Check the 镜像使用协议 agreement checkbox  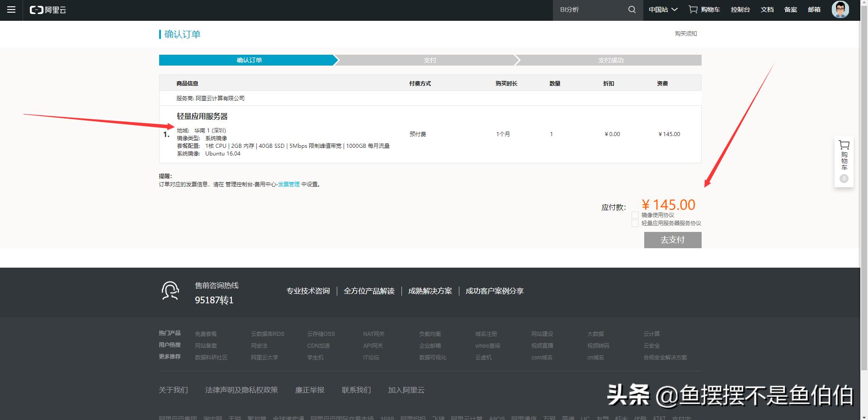coord(635,215)
